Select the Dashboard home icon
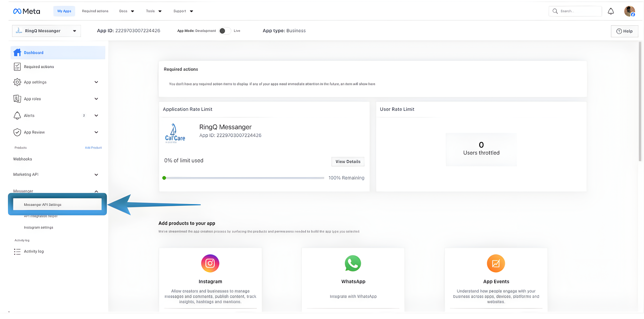644x319 pixels. click(17, 52)
